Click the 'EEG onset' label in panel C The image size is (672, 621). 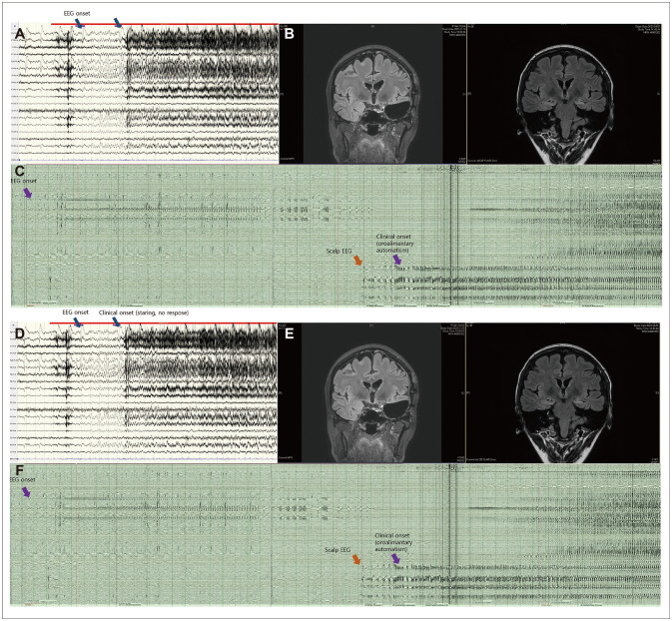(x=24, y=181)
